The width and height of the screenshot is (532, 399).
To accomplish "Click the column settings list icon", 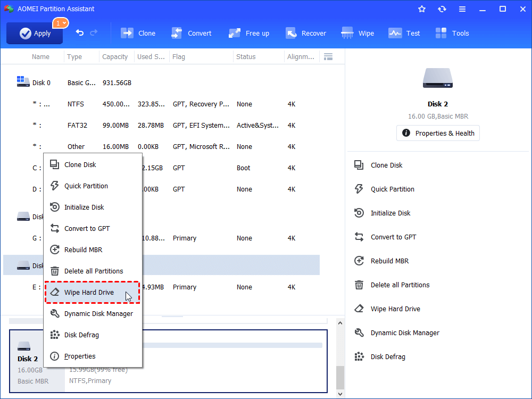I will (x=328, y=57).
